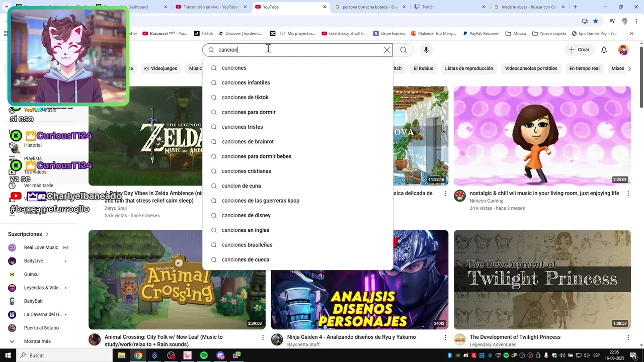
Task: Filter by the Videoconsolas portátiles chip
Action: click(531, 68)
